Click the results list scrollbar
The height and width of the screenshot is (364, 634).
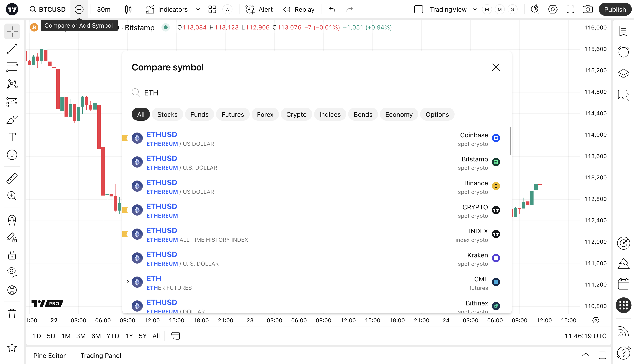tap(510, 141)
